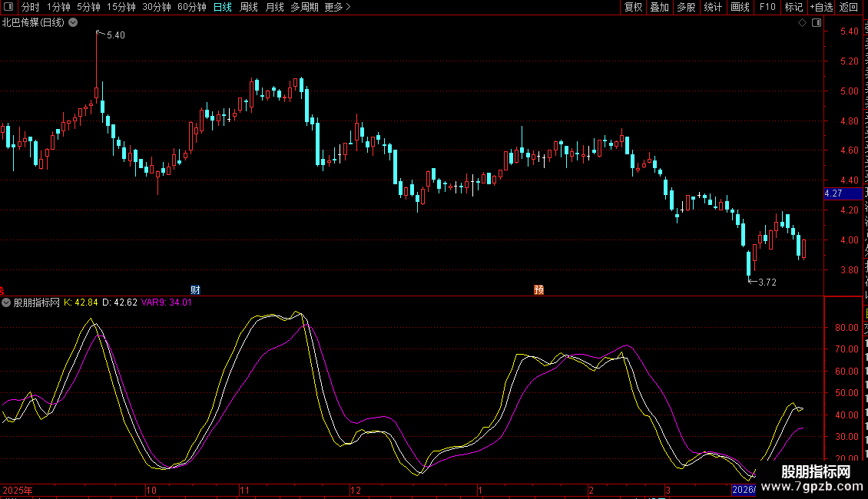Expand the 股朋指标网 indicator dropdown arrow
The width and height of the screenshot is (868, 499).
[7, 303]
